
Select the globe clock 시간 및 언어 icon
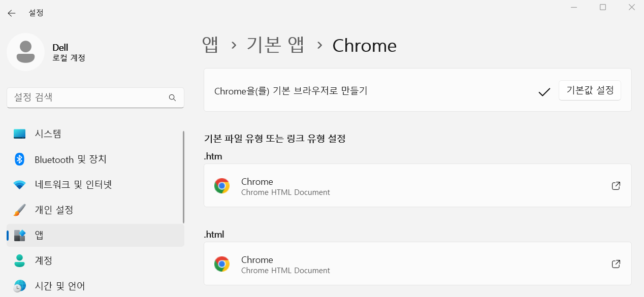20,286
